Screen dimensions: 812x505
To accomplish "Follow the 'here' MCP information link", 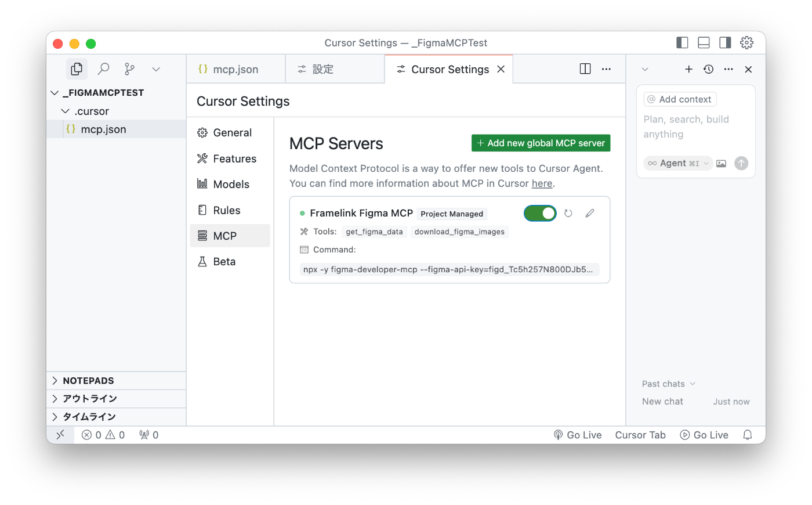I will click(x=542, y=183).
